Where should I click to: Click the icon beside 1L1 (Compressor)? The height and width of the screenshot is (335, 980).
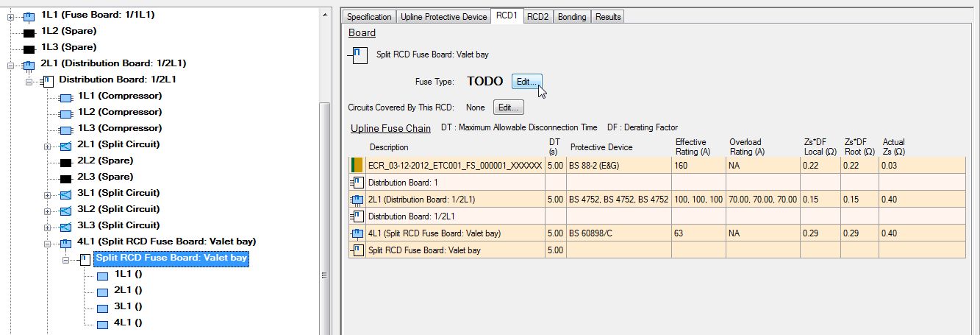pyautogui.click(x=65, y=97)
